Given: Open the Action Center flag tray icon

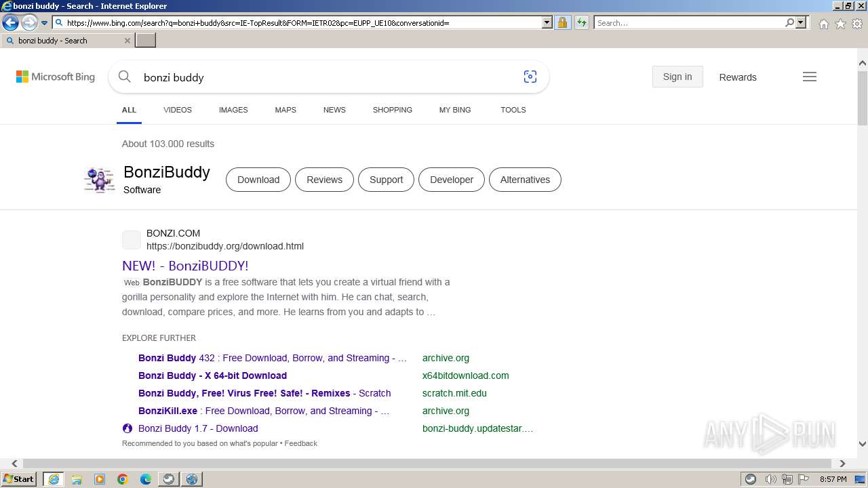Looking at the screenshot, I should point(804,479).
